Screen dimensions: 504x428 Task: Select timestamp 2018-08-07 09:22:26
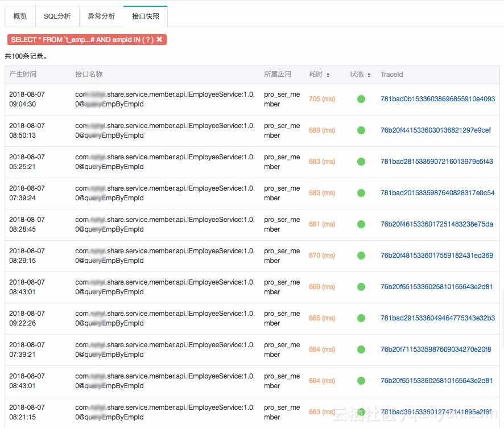pos(27,318)
